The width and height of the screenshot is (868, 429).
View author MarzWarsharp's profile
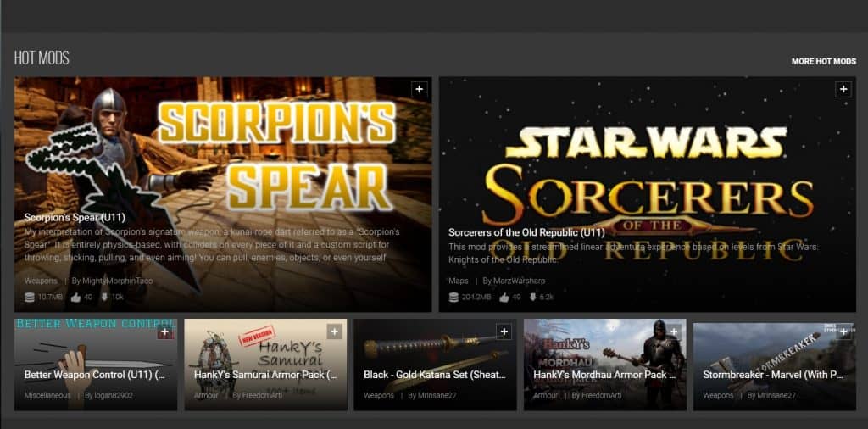(520, 281)
